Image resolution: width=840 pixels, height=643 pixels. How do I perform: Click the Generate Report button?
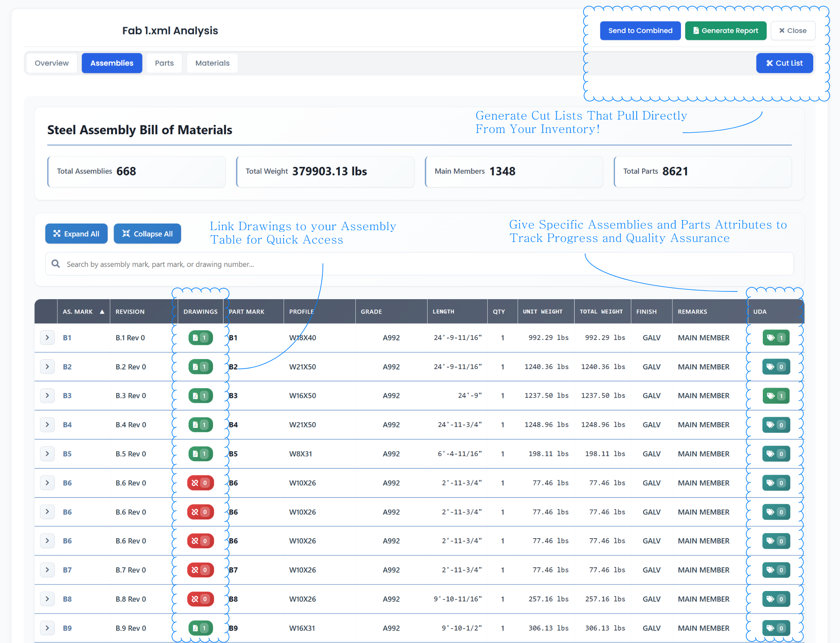(725, 31)
